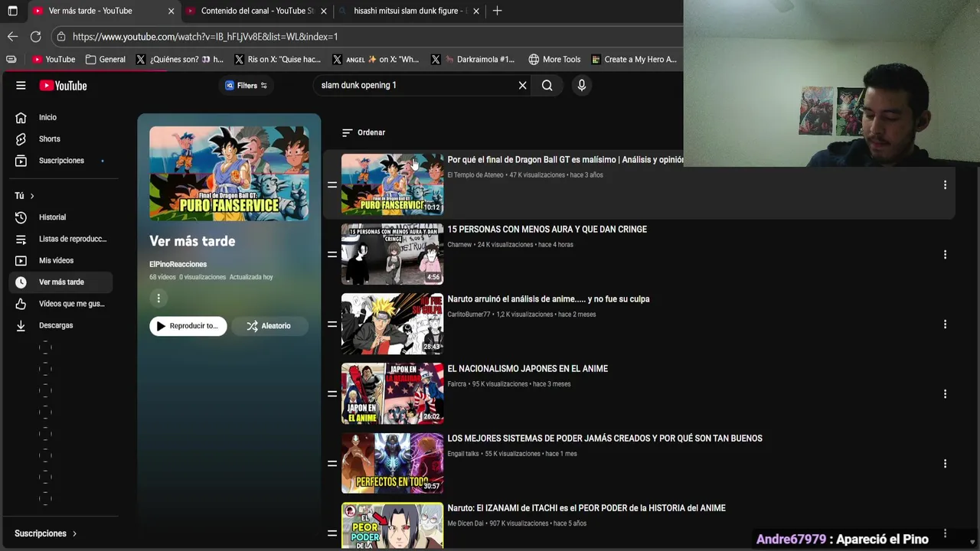Open "EL NACIONALISMO JAPONES EN EL ANIME" title
Viewport: 980px width, 551px height.
click(528, 369)
